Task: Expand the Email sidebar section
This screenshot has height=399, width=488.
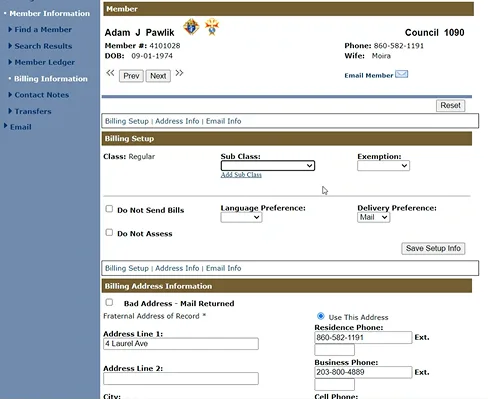Action: (21, 127)
